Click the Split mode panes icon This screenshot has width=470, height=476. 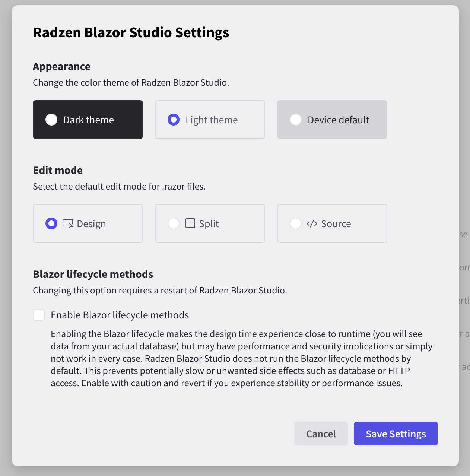190,223
